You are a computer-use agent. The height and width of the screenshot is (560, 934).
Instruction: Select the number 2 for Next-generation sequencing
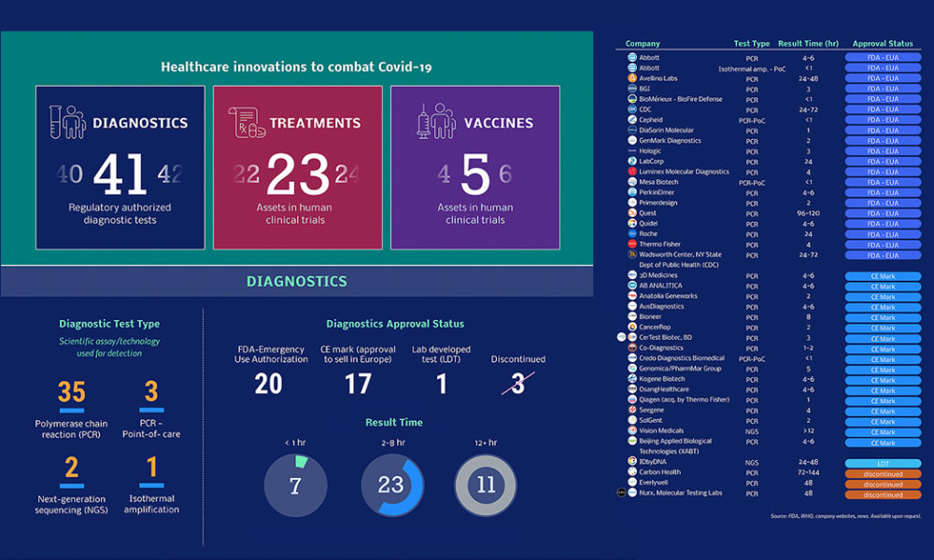pyautogui.click(x=72, y=468)
